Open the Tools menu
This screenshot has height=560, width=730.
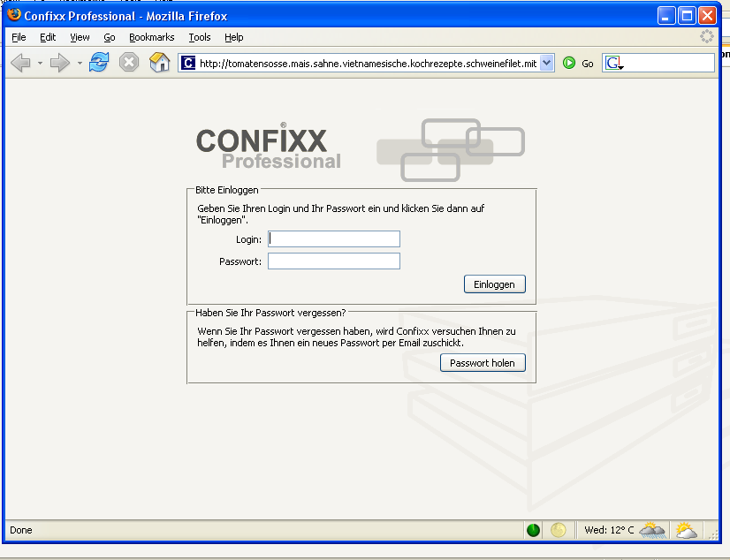[x=200, y=37]
